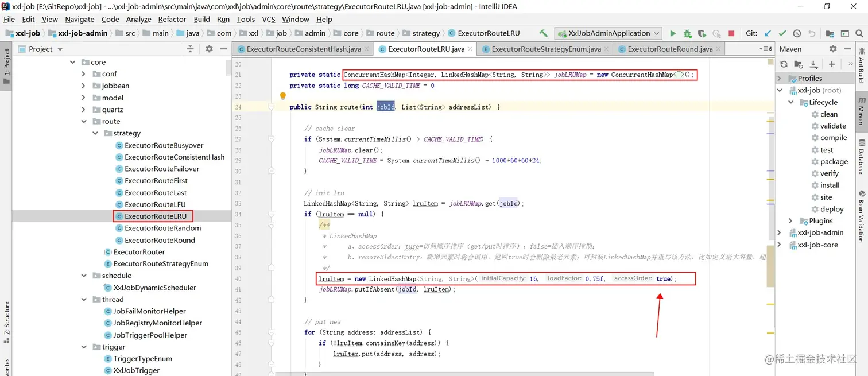Image resolution: width=868 pixels, height=376 pixels.
Task: Add Maven project plus icon
Action: tap(831, 64)
